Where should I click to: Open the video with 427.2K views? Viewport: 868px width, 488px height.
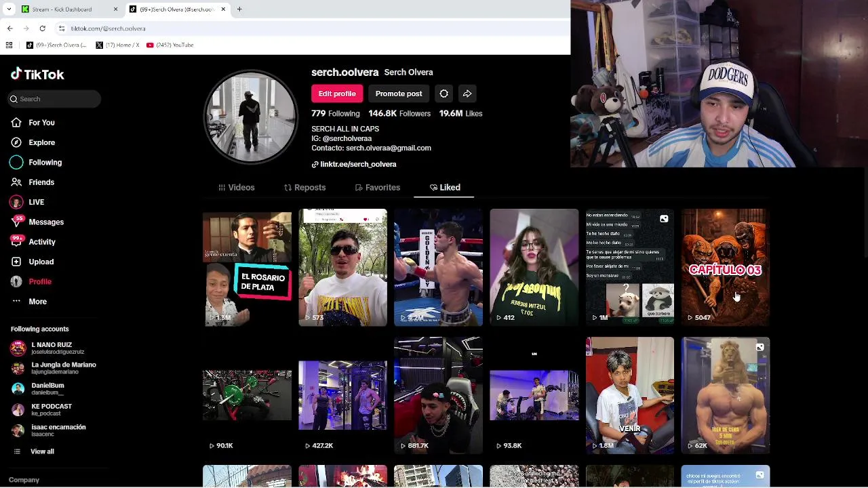click(x=342, y=395)
